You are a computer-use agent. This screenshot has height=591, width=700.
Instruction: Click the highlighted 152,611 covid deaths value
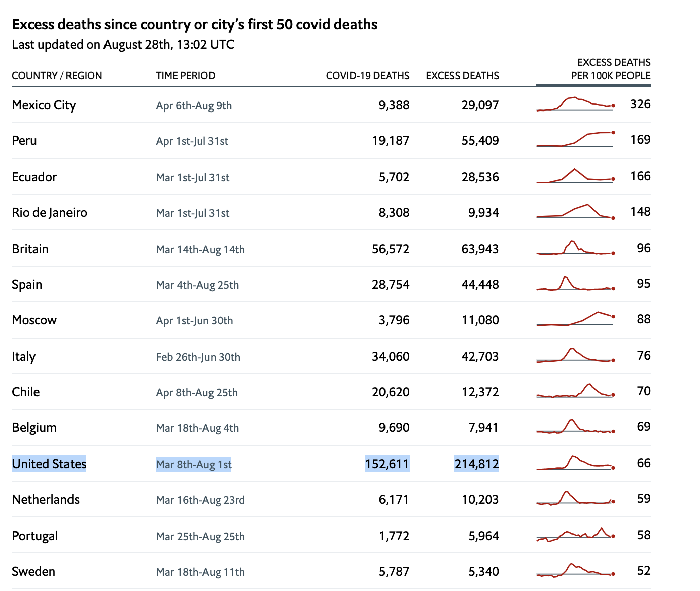(387, 464)
